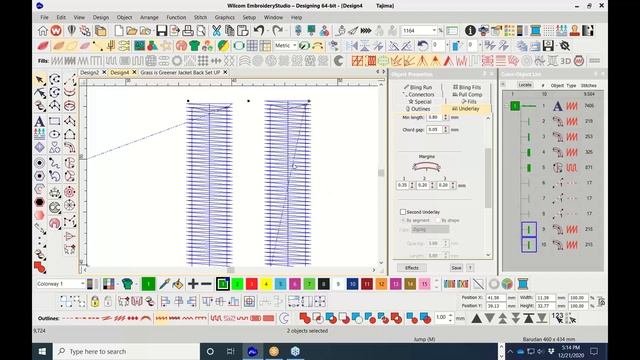Viewport: 640px width, 360px height.
Task: Click the outline width 1.00 stepper
Action: pos(451,318)
